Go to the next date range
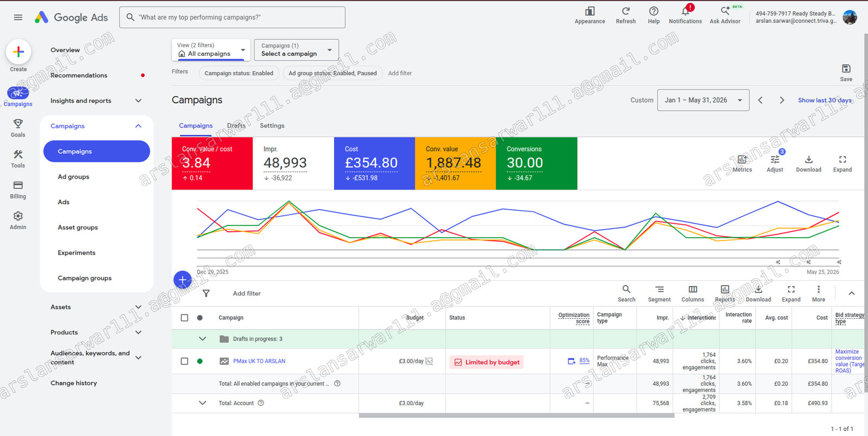Screen dimensions: 868x436 782,100
